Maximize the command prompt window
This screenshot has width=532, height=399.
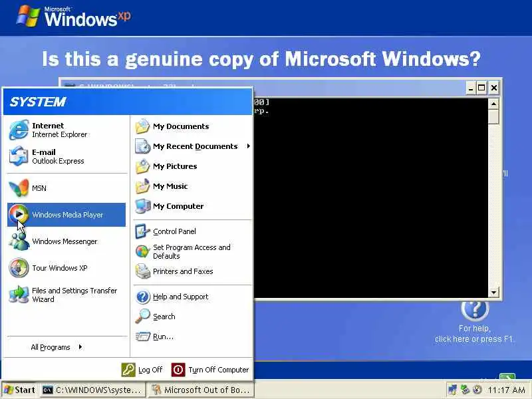tap(481, 88)
